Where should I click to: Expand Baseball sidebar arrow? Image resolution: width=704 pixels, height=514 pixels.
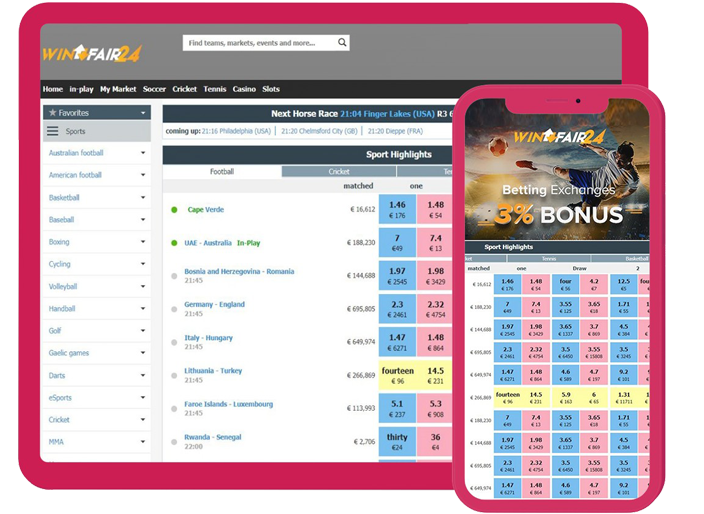[143, 220]
